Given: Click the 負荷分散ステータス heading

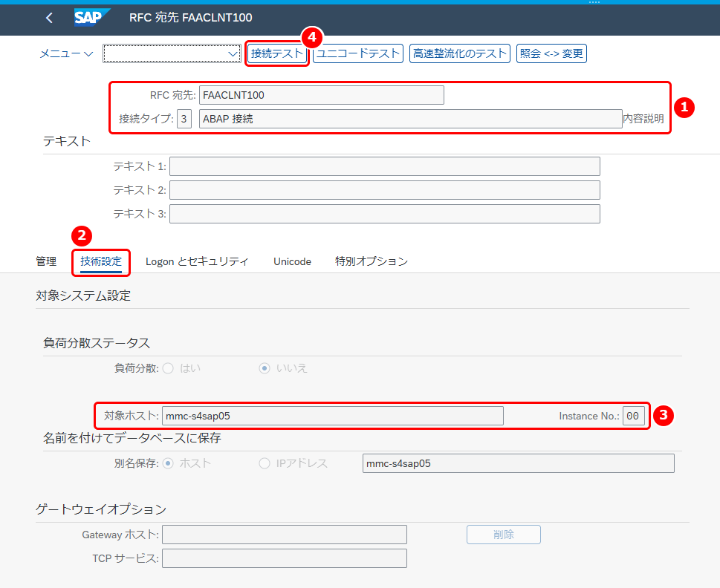Looking at the screenshot, I should (x=97, y=343).
